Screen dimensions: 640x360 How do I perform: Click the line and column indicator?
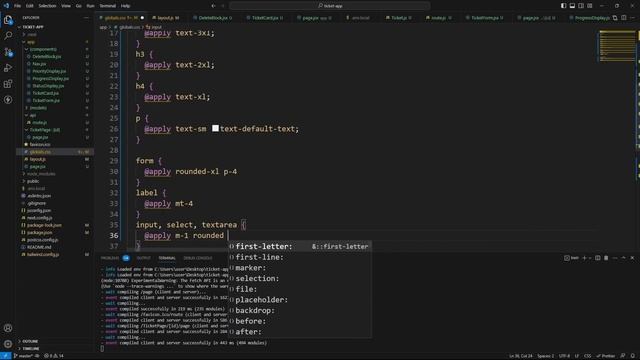coord(521,356)
